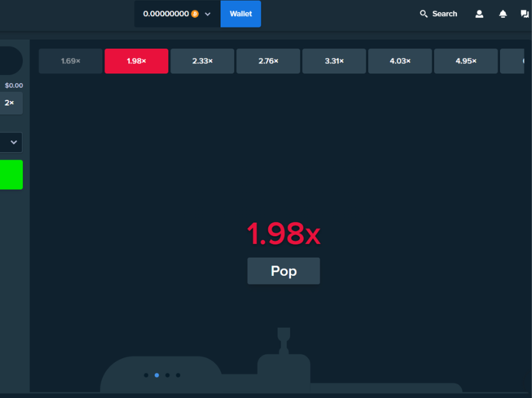Viewport: 532px width, 398px height.
Task: Select the 2.33× multiplier tile
Action: pos(202,61)
